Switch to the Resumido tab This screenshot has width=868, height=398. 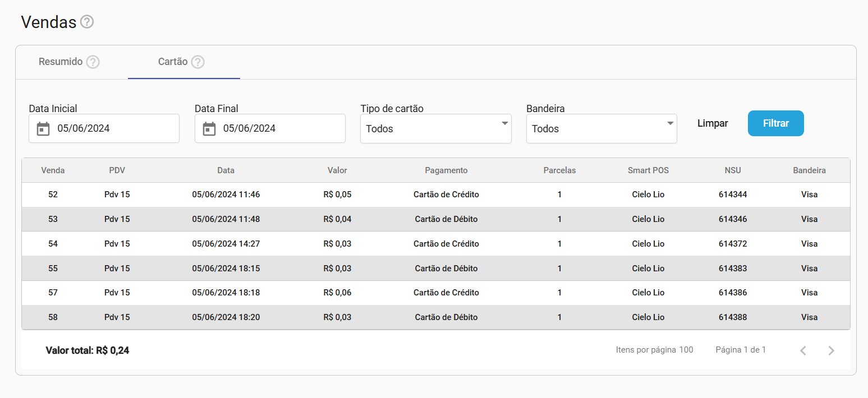(61, 62)
